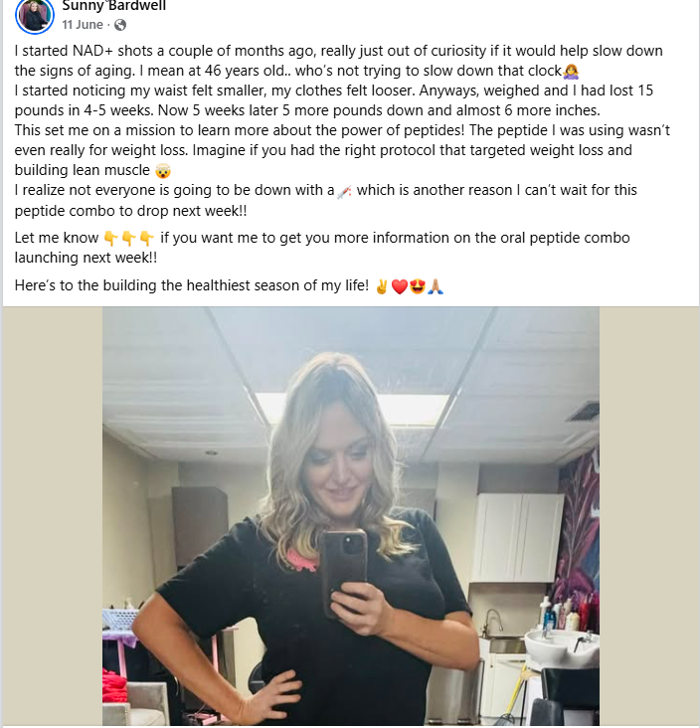Open Sunny Bardwell's profile picture avatar
The height and width of the screenshot is (728, 700).
point(35,15)
